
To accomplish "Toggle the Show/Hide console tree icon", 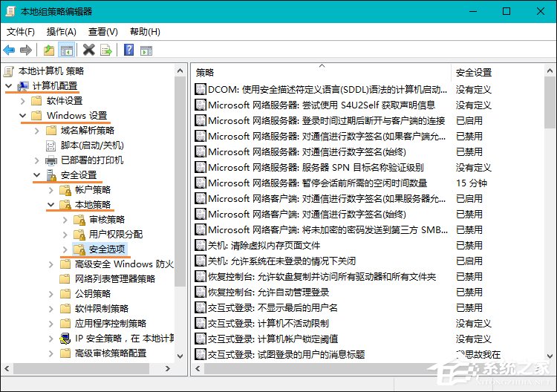I will click(67, 50).
